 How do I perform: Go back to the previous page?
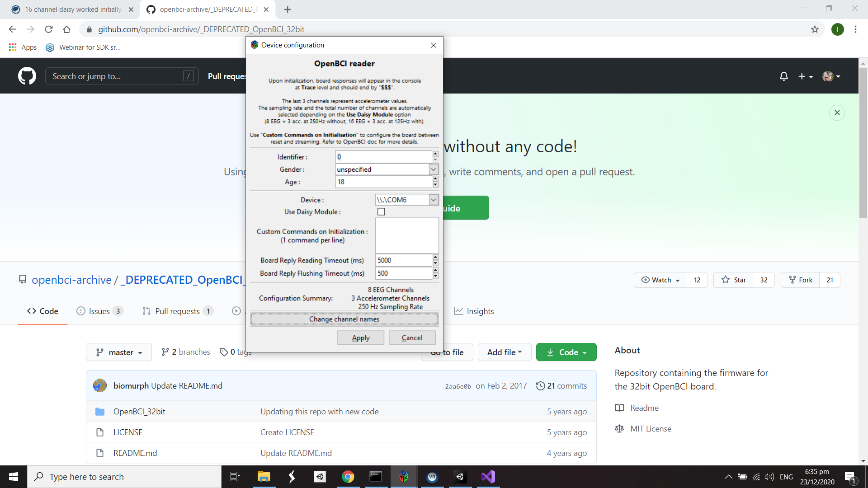(x=12, y=29)
